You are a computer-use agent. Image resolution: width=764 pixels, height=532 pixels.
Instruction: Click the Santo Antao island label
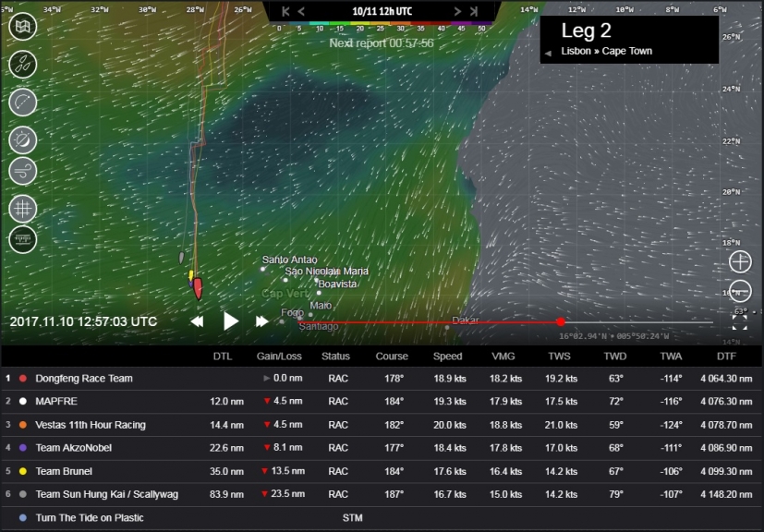point(289,260)
